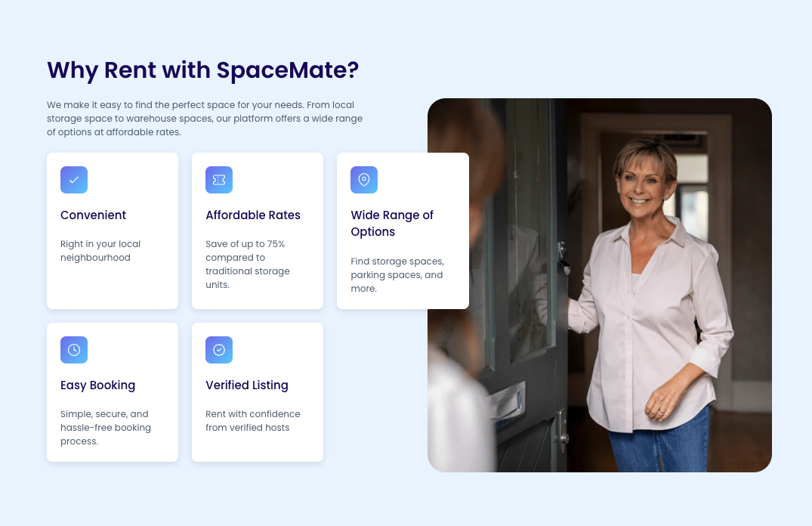Click the checkmark icon on Convenient card
The width and height of the screenshot is (812, 526).
(74, 180)
